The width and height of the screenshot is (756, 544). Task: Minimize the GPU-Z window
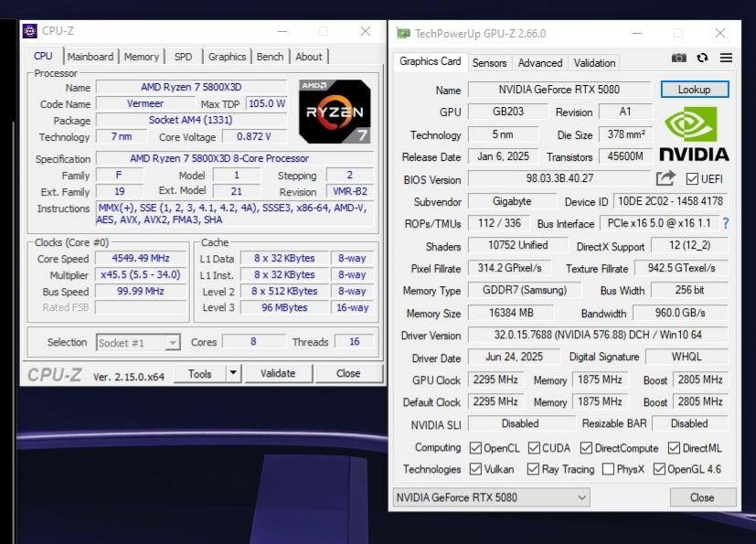[637, 33]
